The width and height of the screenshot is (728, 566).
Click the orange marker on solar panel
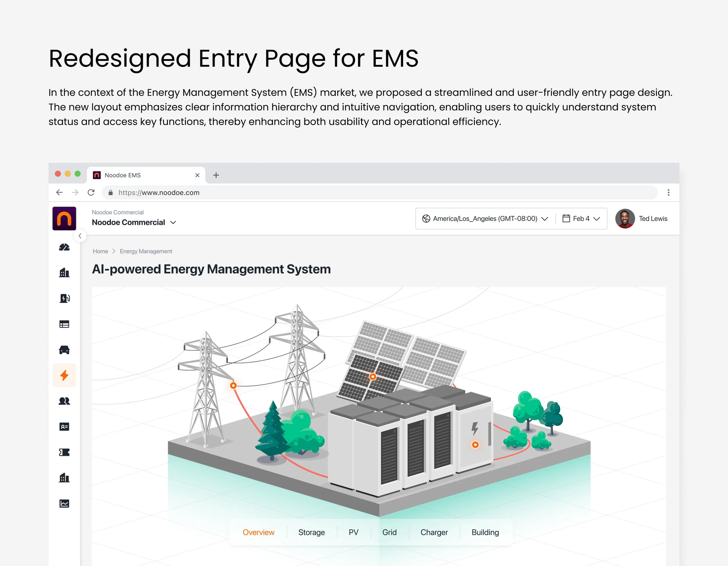[373, 377]
